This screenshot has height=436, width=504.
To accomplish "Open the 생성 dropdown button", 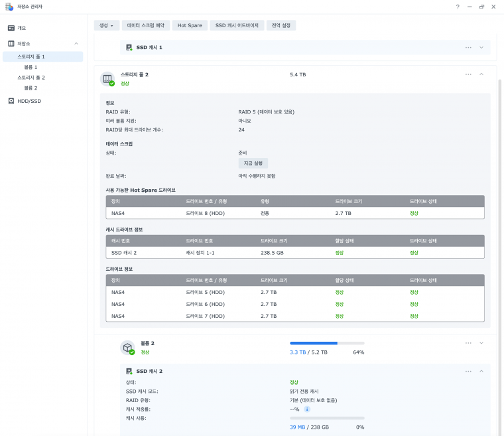I will [x=106, y=25].
